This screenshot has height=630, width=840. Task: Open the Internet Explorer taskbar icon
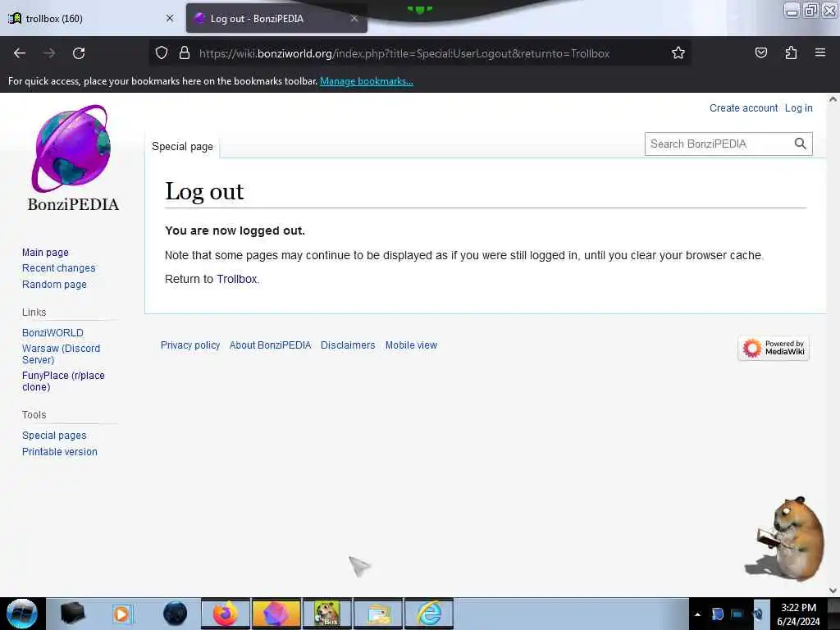click(429, 614)
